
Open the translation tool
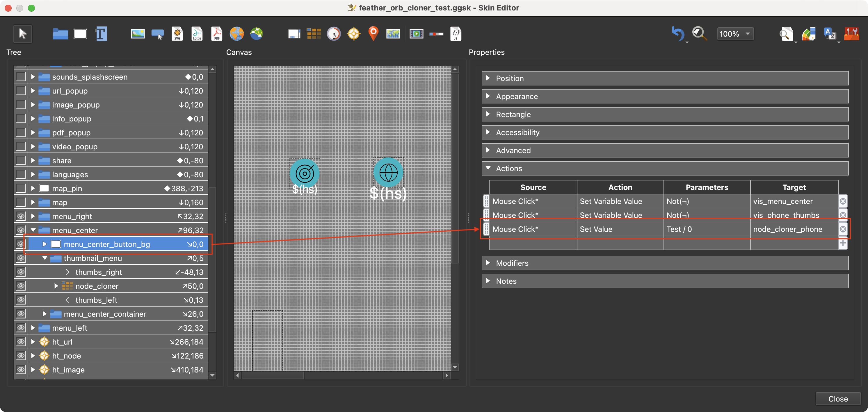[830, 34]
